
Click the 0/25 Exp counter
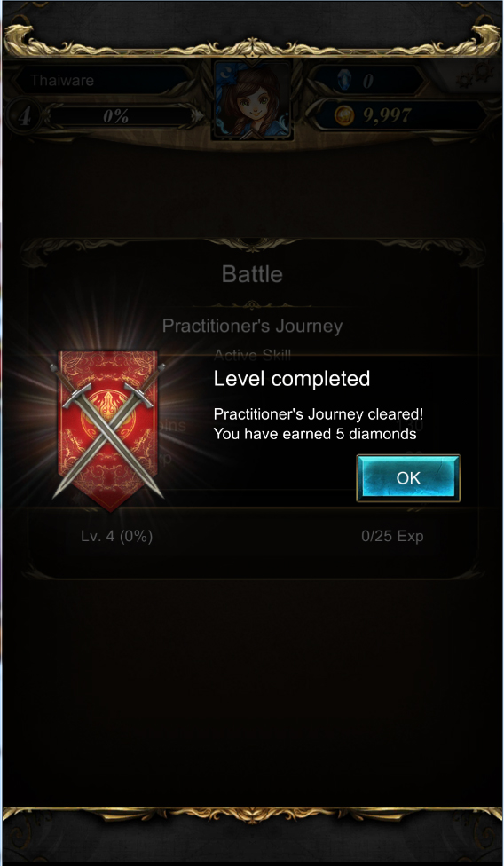[x=392, y=536]
